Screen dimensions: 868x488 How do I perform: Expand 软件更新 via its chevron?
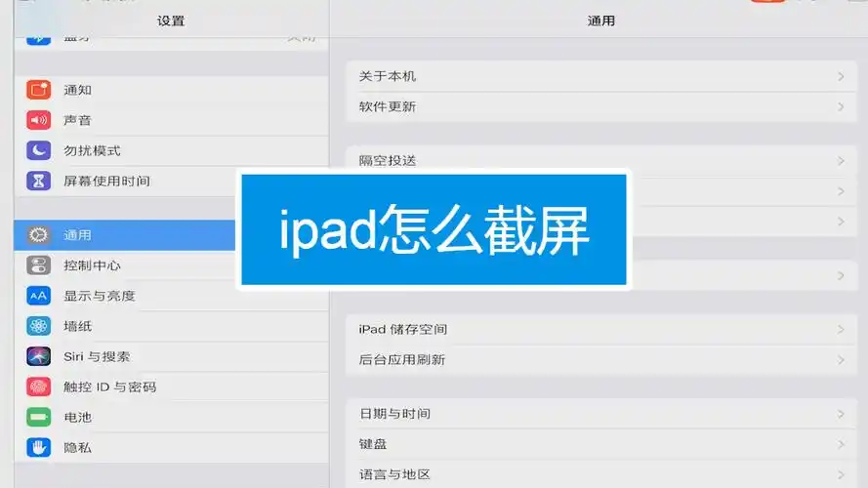click(x=841, y=106)
